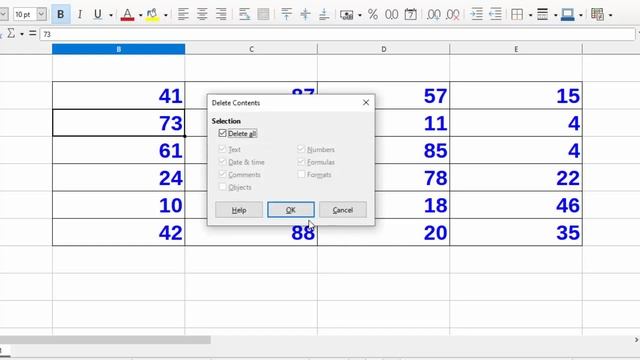Screen dimensions: 640x360
Task: Format cell as date
Action: point(410,15)
